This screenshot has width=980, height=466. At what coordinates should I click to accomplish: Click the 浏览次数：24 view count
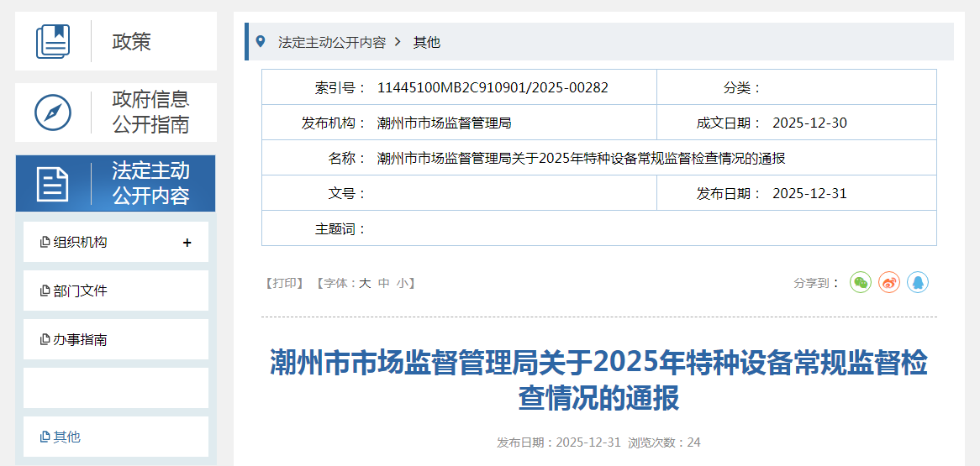(664, 442)
